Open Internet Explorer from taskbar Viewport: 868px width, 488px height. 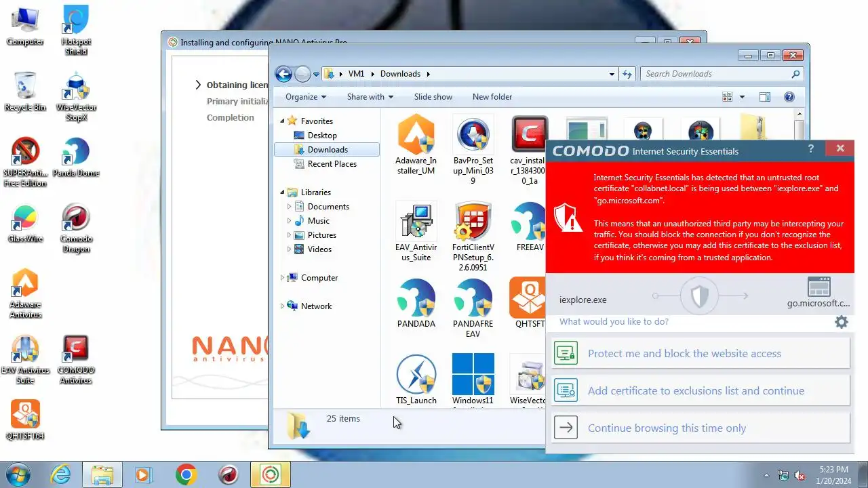tap(60, 474)
